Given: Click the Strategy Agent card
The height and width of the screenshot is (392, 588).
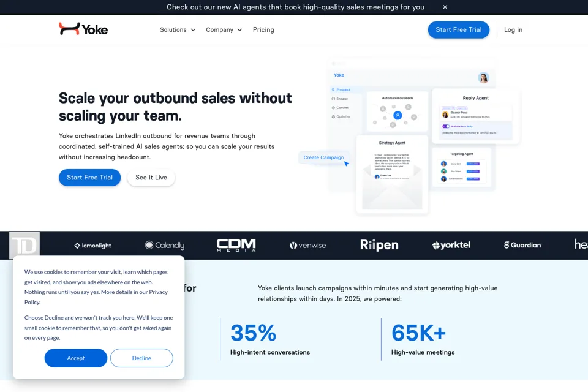Looking at the screenshot, I should pos(392,175).
